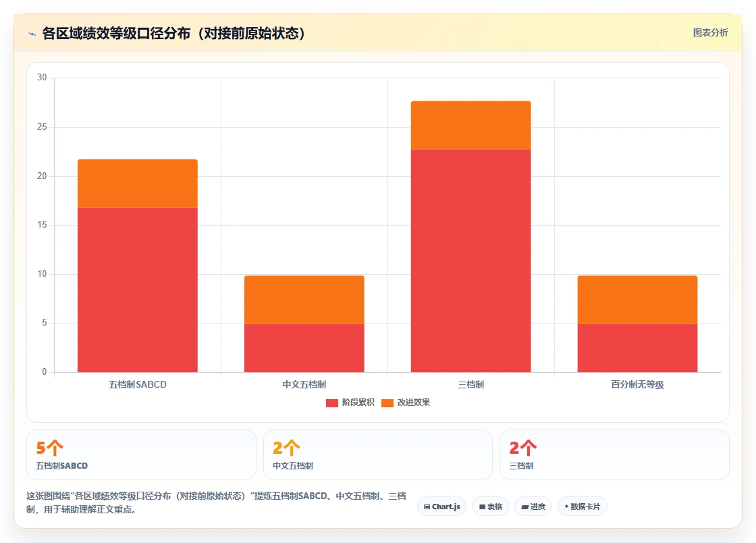Click the 改进效果 legend label
Screen dimensions: 756x543
point(413,403)
